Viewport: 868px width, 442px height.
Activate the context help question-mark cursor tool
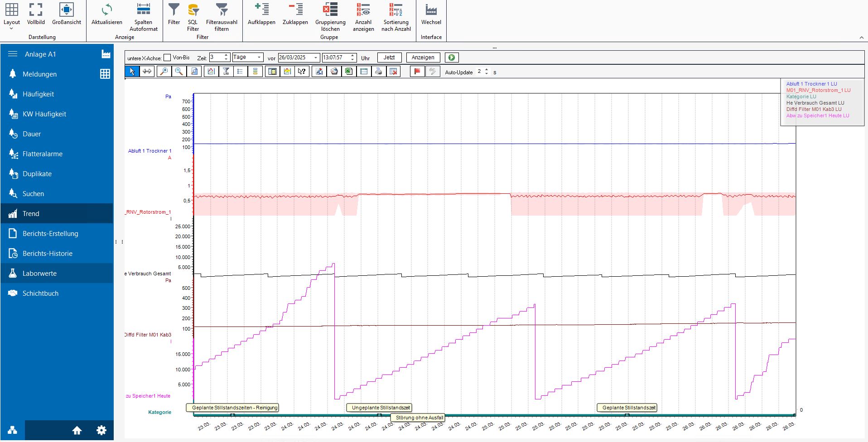click(302, 71)
